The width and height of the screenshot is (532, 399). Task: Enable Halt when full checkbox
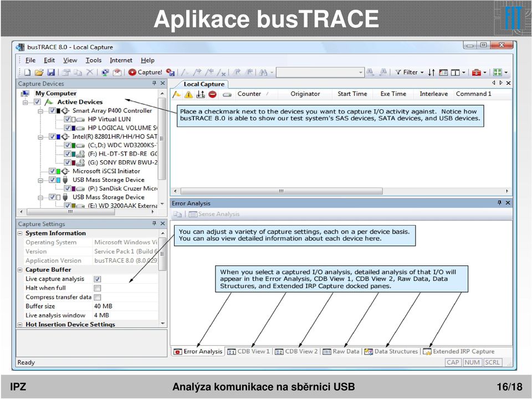(98, 288)
